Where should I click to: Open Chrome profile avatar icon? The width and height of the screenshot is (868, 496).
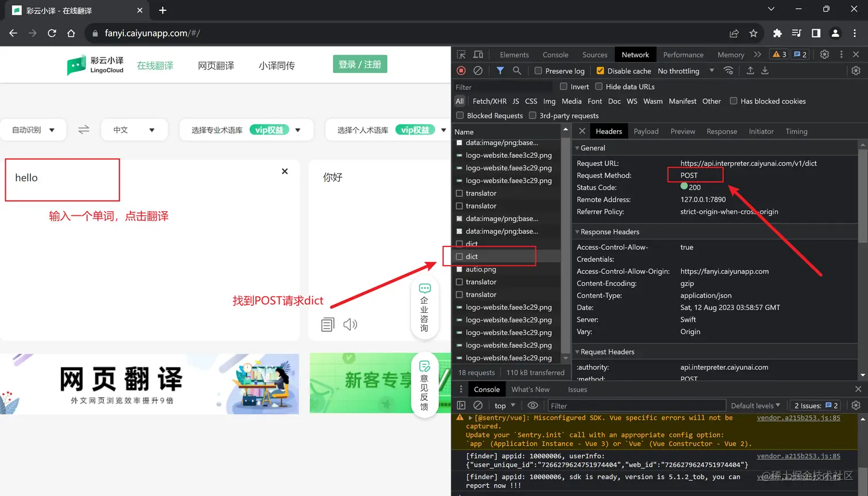[835, 33]
